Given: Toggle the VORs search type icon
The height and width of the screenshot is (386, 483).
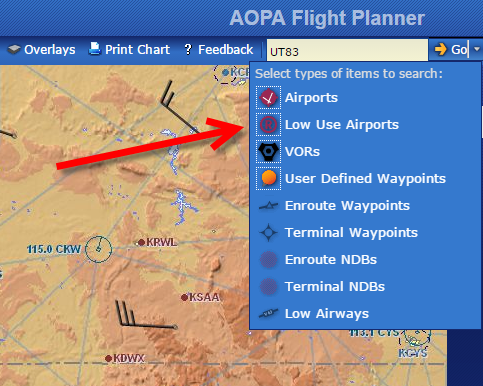Looking at the screenshot, I should [x=268, y=152].
